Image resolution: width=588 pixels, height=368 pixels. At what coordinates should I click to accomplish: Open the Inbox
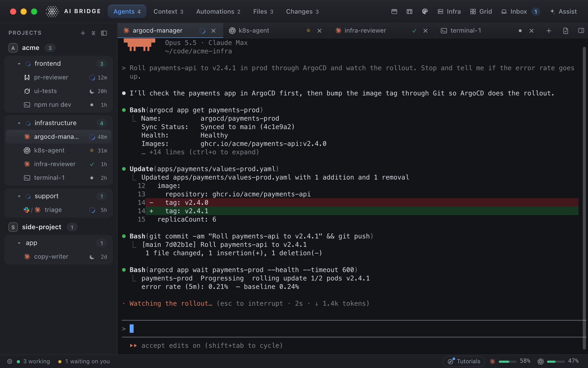coord(520,12)
